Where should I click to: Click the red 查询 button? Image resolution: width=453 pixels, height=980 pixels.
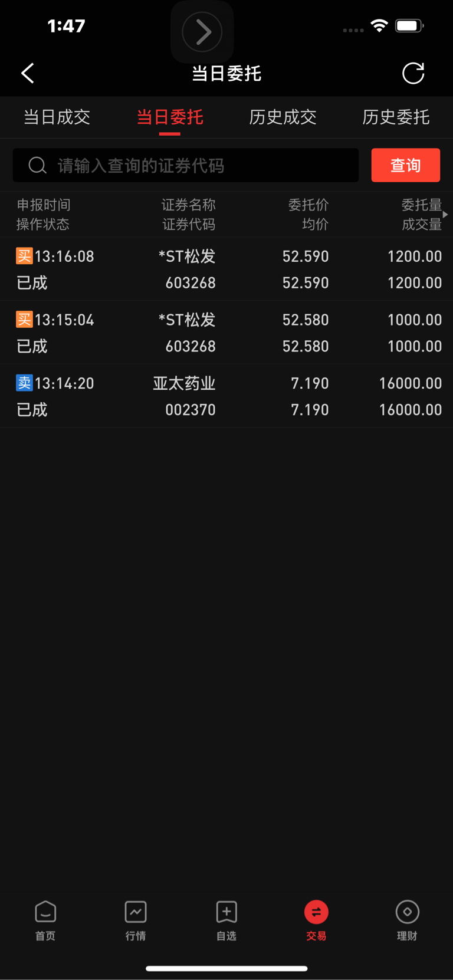pos(406,165)
